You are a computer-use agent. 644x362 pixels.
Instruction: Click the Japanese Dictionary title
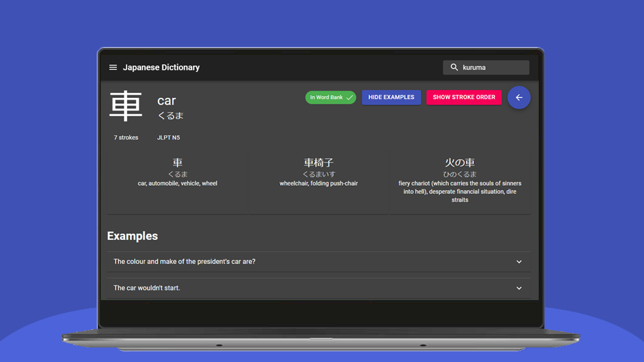161,67
